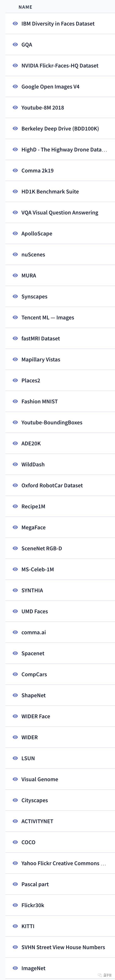Open Google Open Images V4 entry
Screen dimensions: 115x980
[60, 87]
